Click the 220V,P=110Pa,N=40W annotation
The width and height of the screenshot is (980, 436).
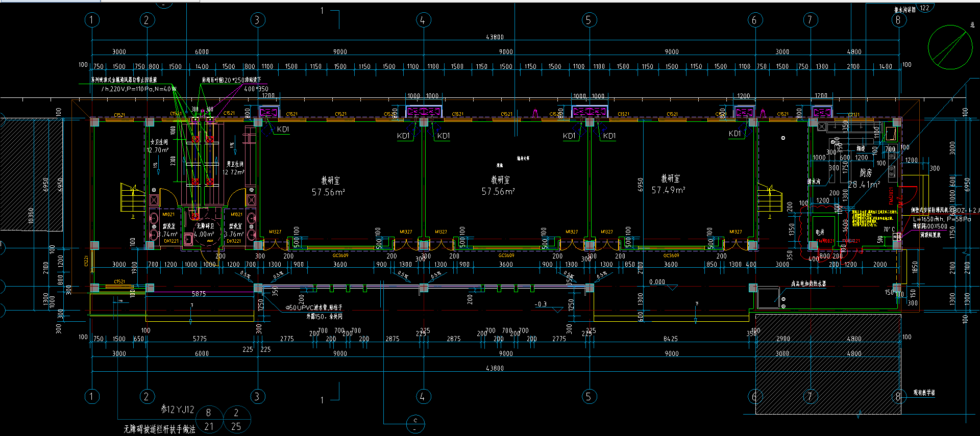pyautogui.click(x=139, y=89)
